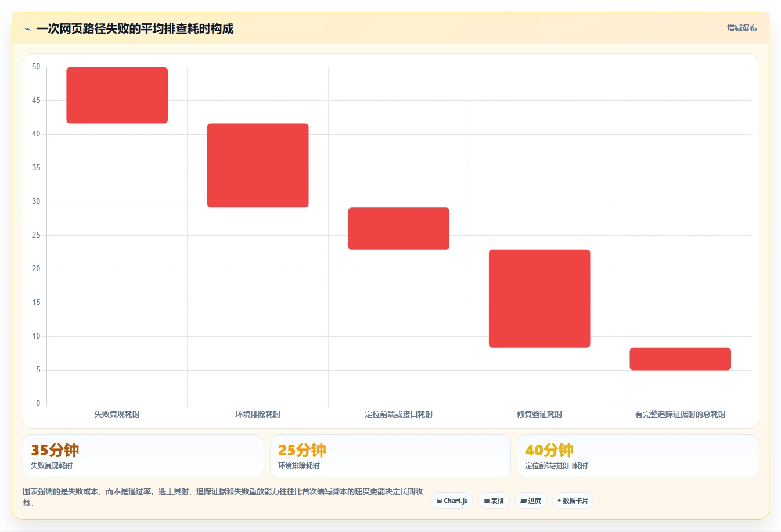
Task: Click the red bar above 有完整追踪证据时的总耗时
Action: 681,359
